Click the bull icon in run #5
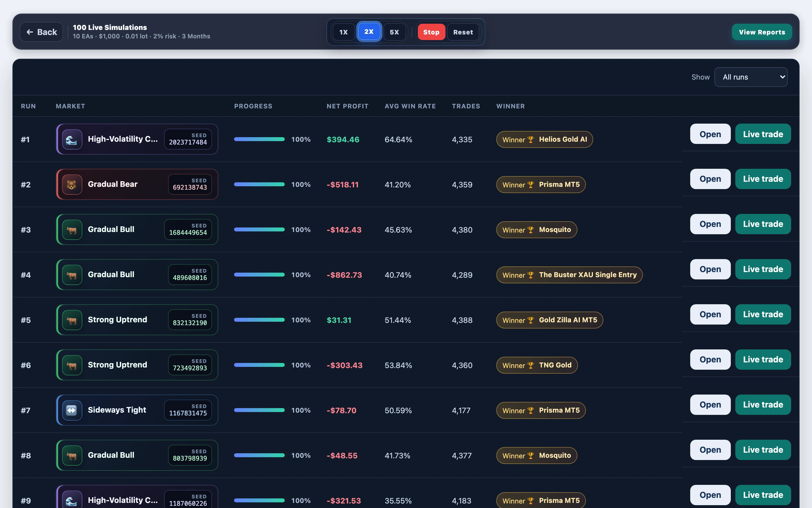 72,320
